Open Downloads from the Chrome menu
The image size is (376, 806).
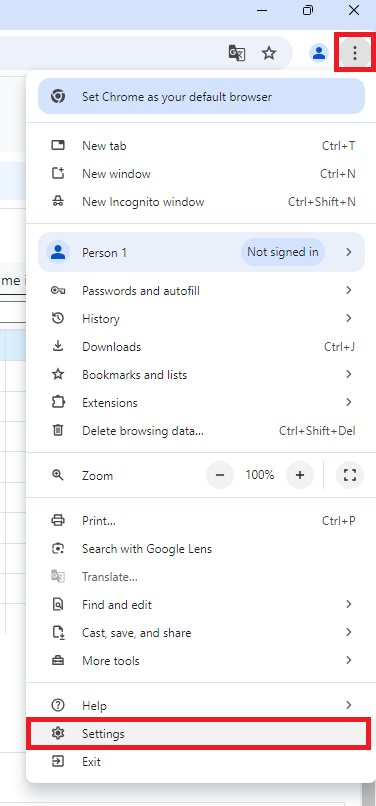[201, 346]
